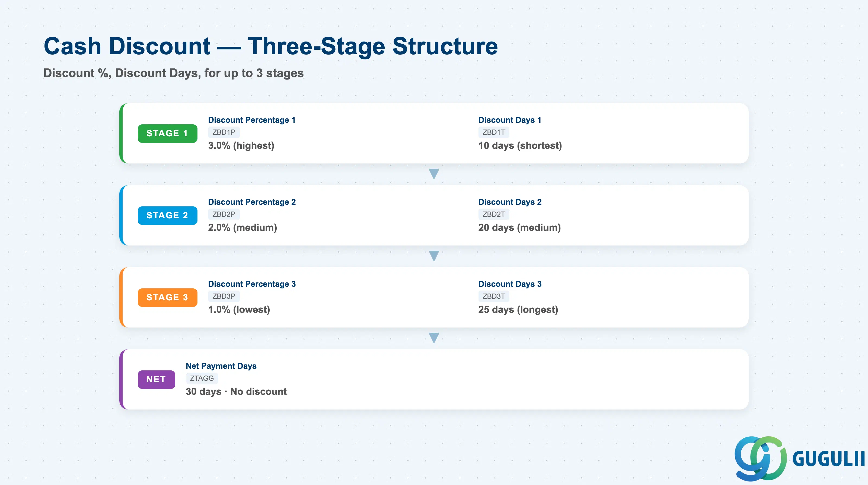The height and width of the screenshot is (485, 868).
Task: Click the Cash Discount slide title
Action: point(271,46)
